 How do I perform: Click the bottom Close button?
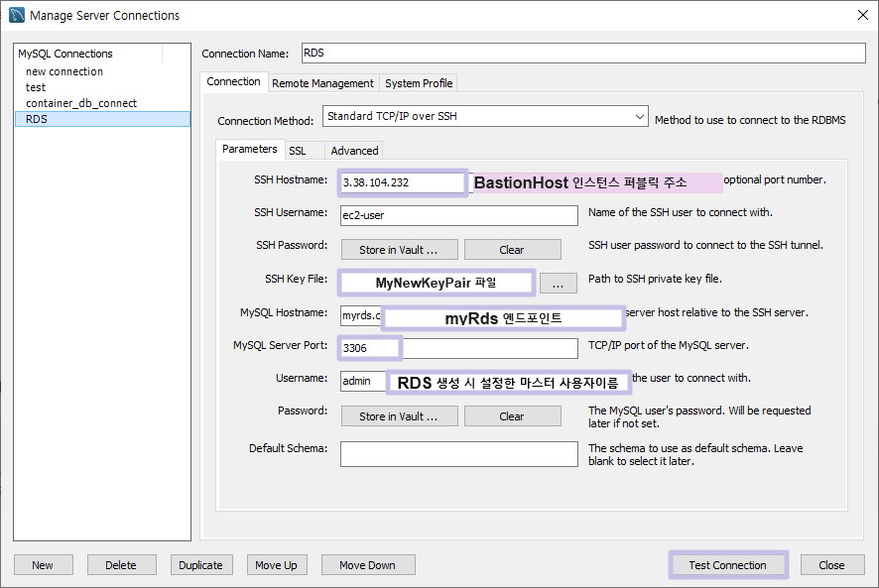point(832,565)
